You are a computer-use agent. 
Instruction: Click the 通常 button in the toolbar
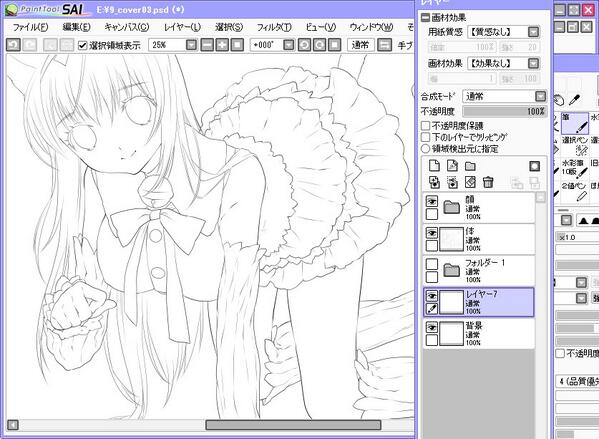tap(360, 45)
